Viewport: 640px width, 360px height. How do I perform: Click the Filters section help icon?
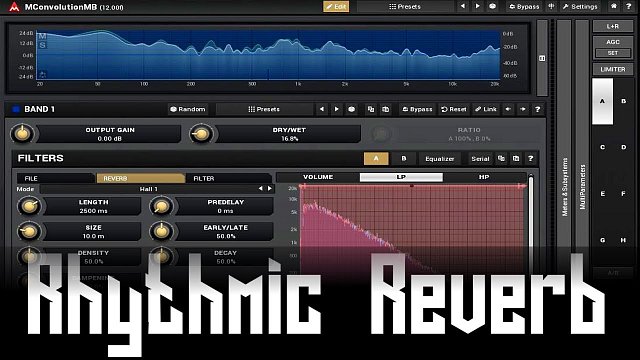[x=530, y=158]
